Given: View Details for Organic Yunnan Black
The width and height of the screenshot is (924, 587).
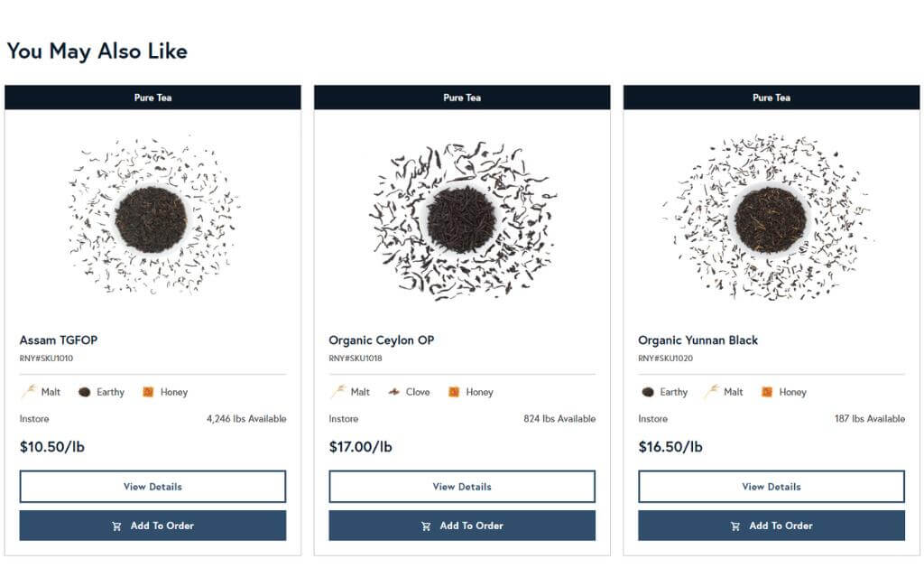Looking at the screenshot, I should coord(772,487).
